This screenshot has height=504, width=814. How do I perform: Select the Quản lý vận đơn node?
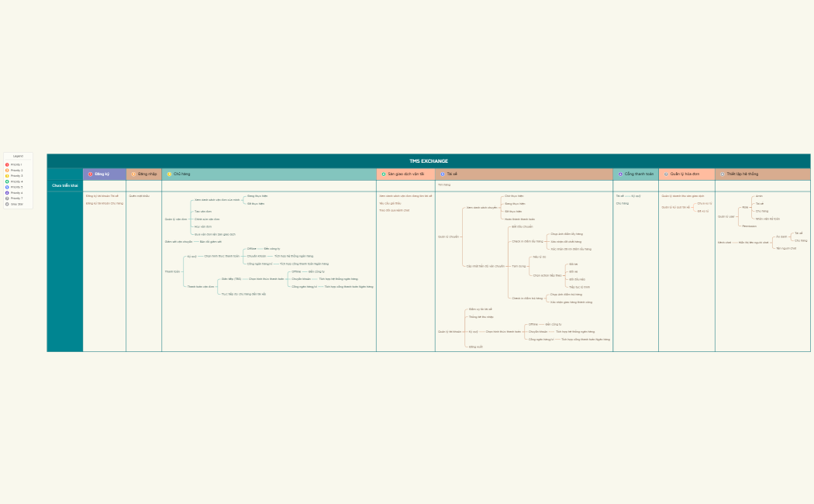tap(176, 219)
